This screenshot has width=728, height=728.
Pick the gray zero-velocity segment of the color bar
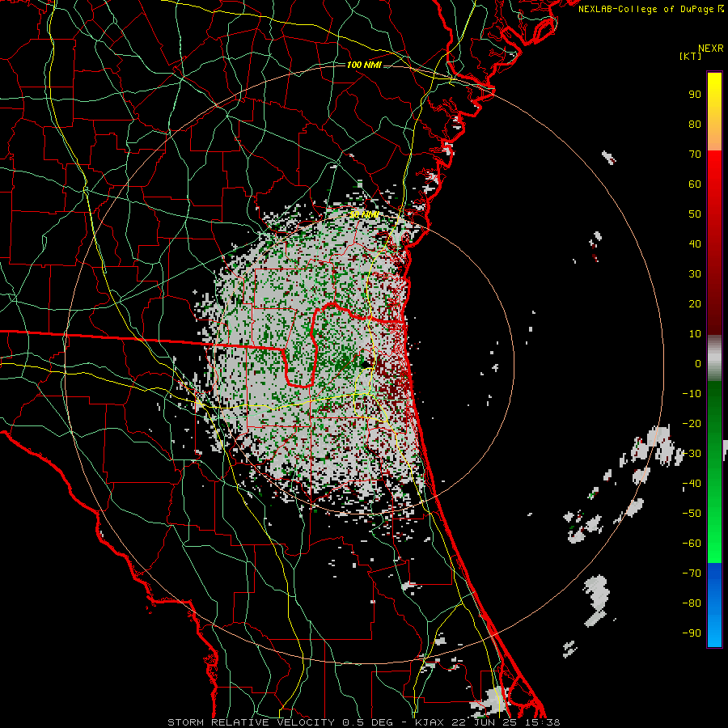tap(714, 358)
